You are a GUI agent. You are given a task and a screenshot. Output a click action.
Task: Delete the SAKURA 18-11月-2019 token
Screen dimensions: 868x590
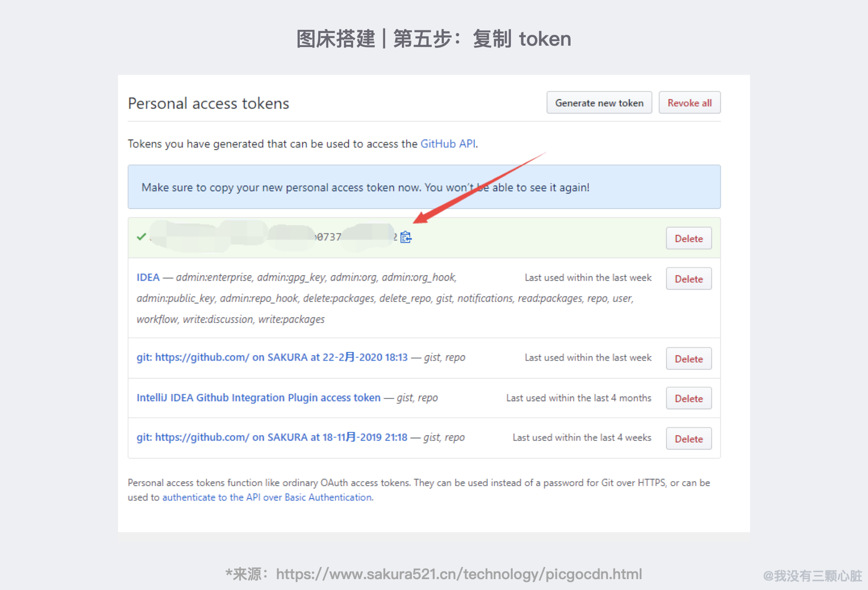(x=688, y=439)
